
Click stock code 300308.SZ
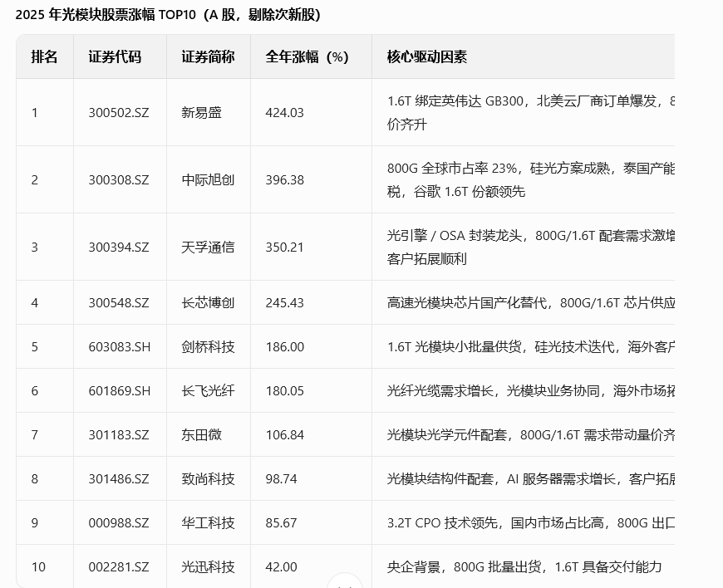point(119,179)
